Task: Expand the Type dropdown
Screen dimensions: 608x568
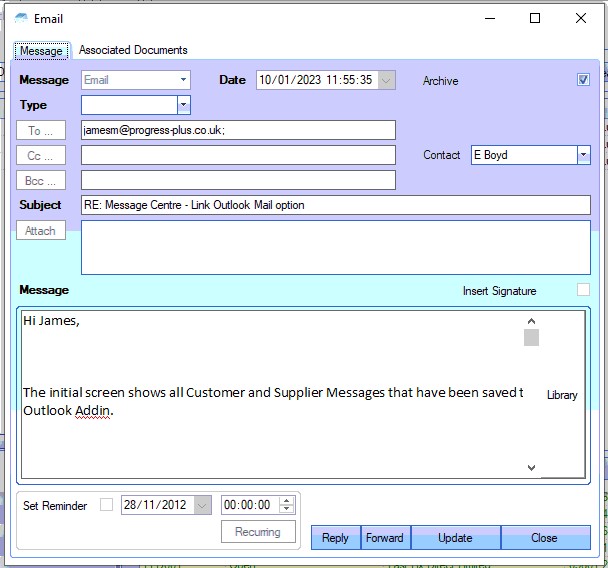Action: click(x=183, y=105)
